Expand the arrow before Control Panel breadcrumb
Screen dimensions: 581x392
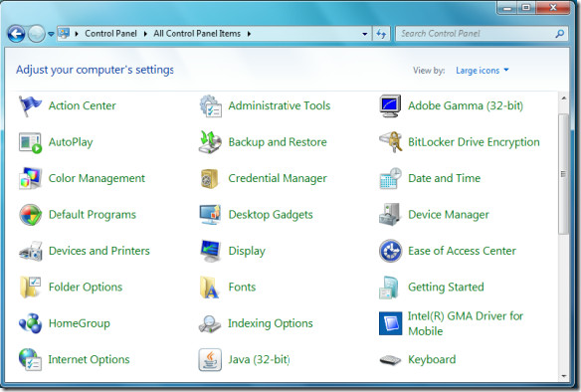tap(77, 34)
